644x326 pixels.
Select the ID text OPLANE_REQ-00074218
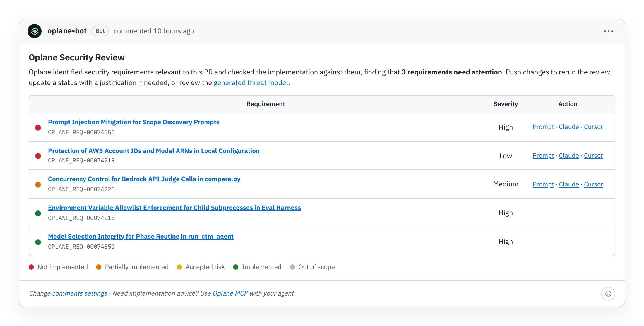coord(81,218)
